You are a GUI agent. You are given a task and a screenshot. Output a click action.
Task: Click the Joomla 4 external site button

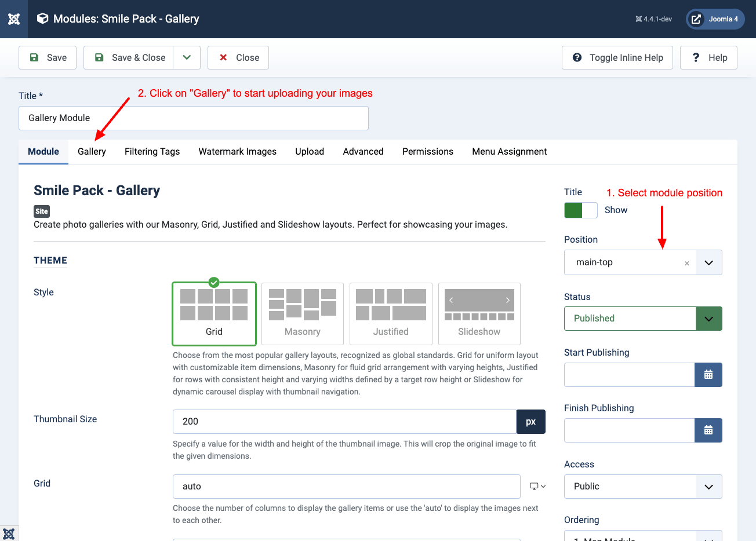[x=715, y=19]
